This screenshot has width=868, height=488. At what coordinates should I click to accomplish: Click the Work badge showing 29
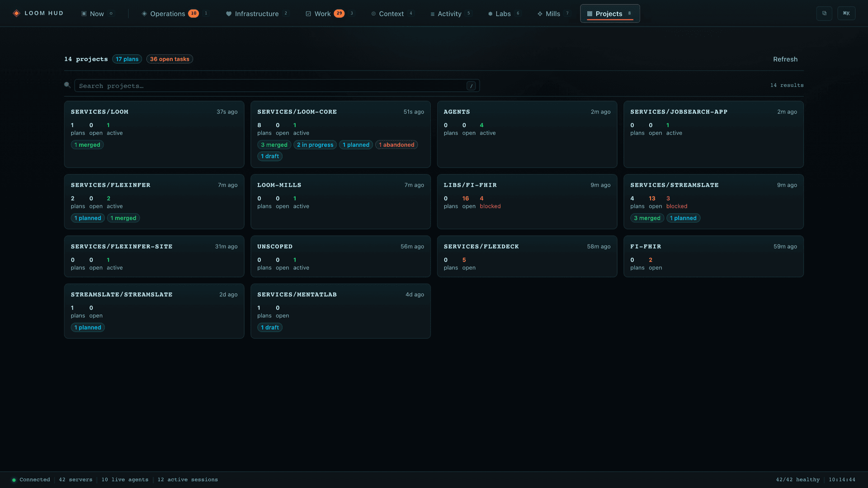click(x=339, y=14)
